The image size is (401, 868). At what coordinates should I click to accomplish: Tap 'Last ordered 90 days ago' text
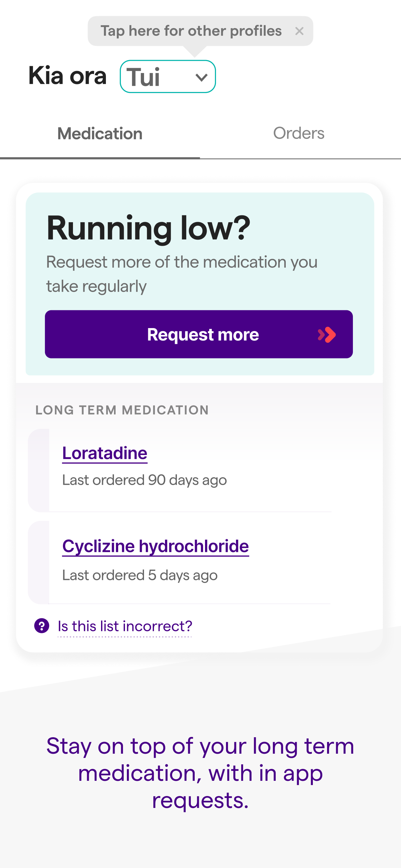144,480
